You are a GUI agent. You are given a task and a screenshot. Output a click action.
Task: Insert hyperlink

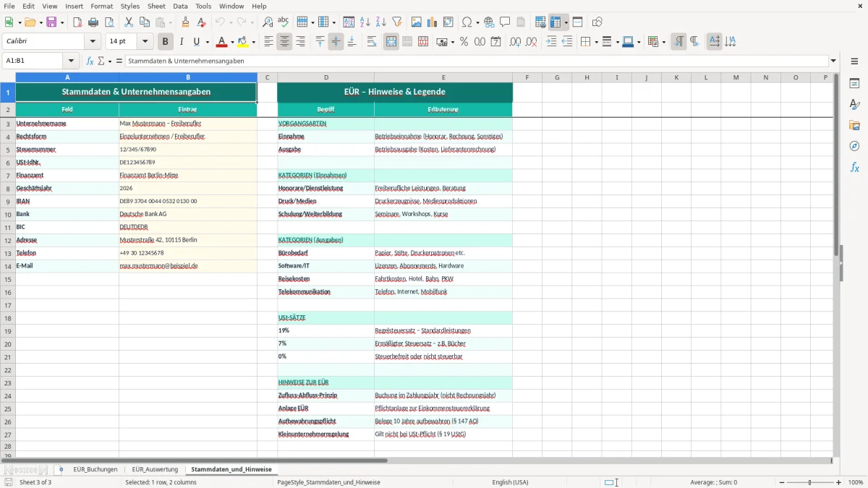(x=489, y=22)
